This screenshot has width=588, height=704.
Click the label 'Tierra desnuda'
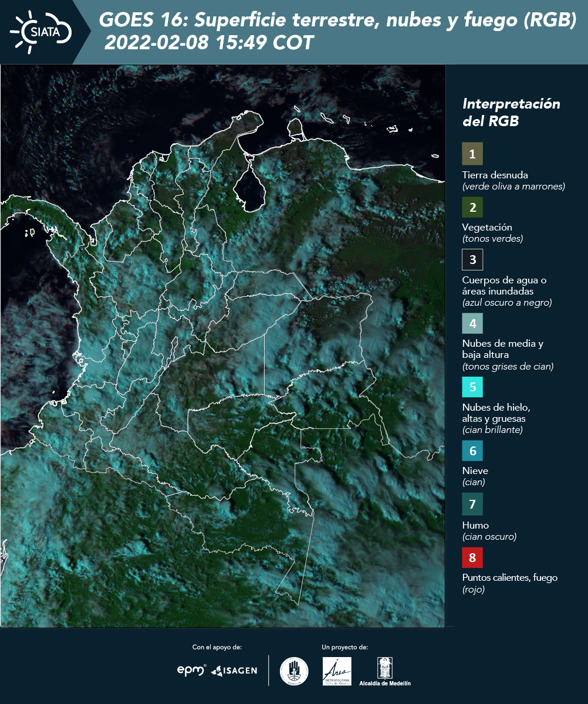495,175
